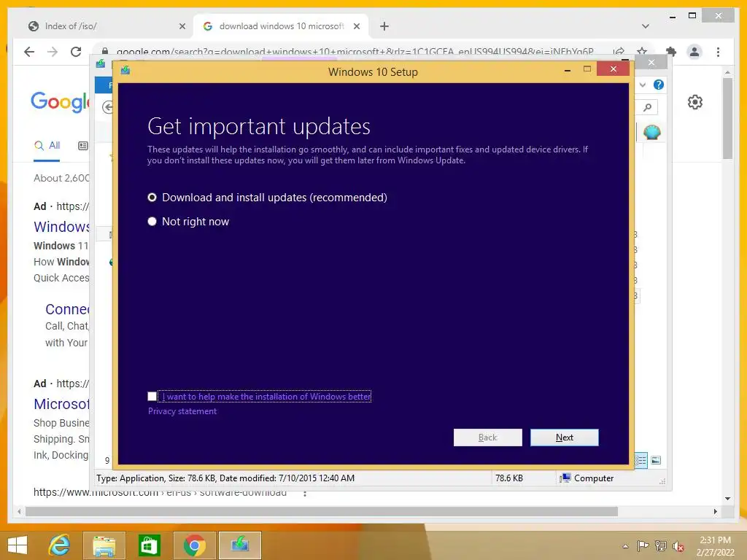
Task: Show hidden tray icons arrow
Action: coord(625,545)
